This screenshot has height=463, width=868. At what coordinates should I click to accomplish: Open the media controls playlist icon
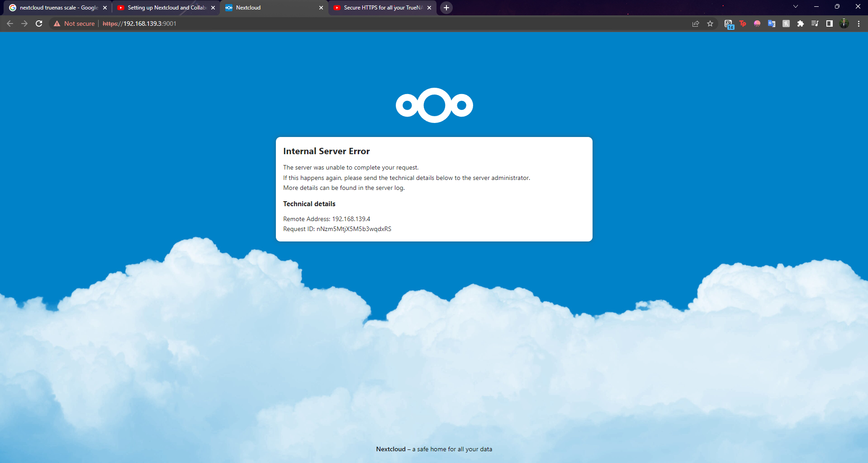[815, 24]
